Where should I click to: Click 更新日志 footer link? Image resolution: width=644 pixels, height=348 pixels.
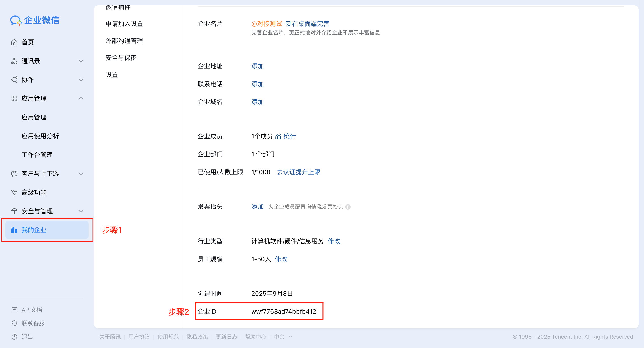coord(226,337)
